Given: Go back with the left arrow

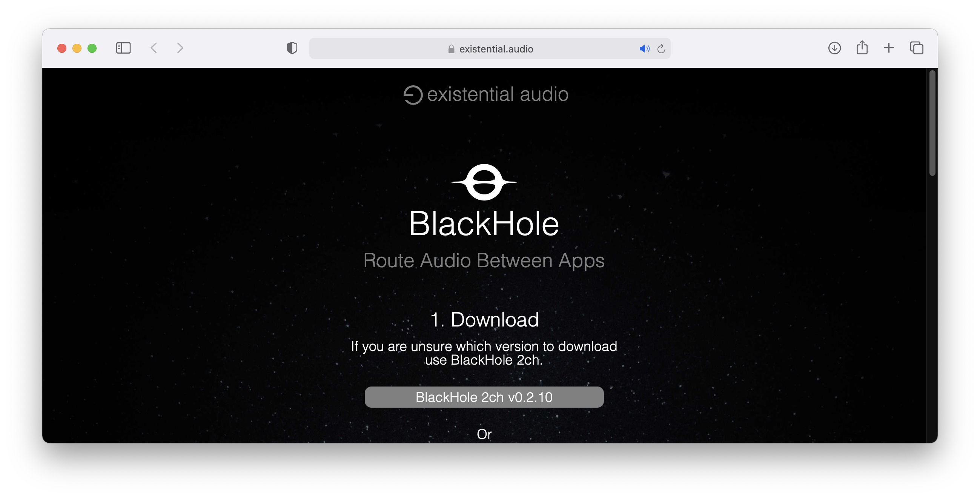Looking at the screenshot, I should 154,48.
